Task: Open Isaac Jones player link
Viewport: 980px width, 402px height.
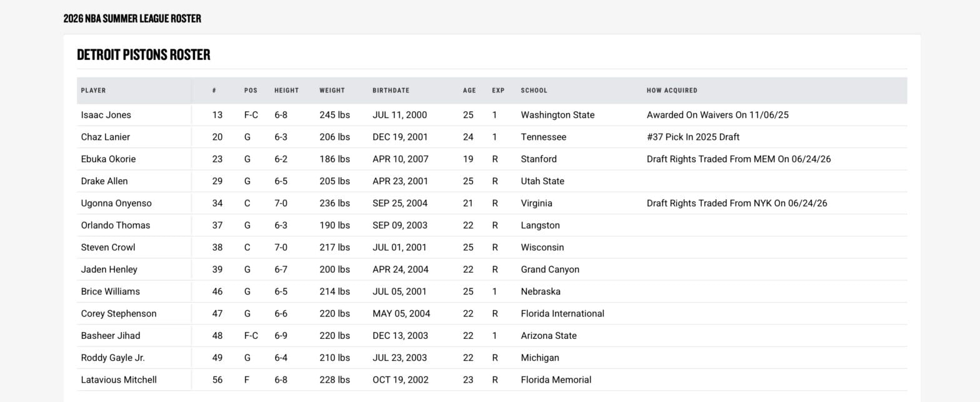Action: click(106, 115)
